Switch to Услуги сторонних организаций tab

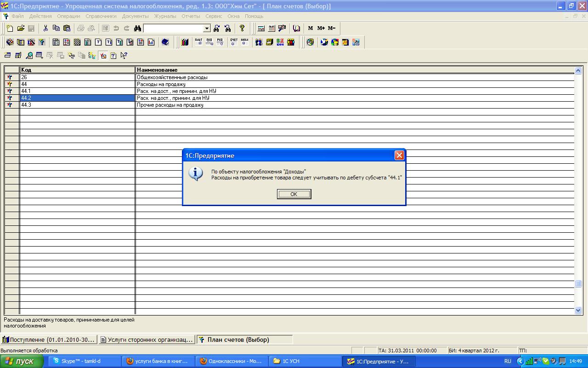pos(147,340)
